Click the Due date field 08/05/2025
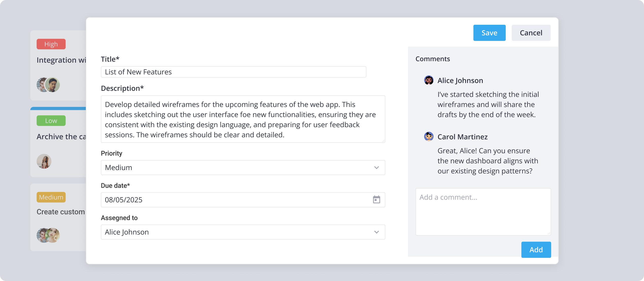The width and height of the screenshot is (644, 281). click(x=243, y=200)
